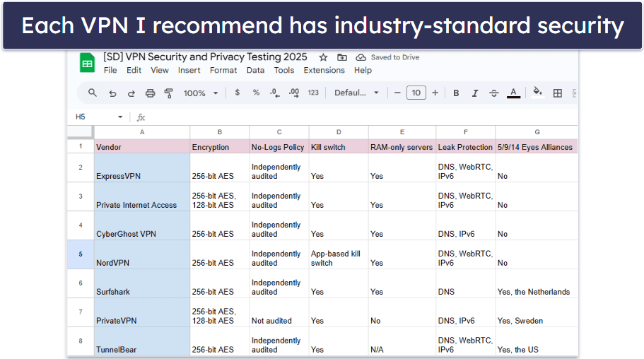Screen dimensions: 644x359
Task: Click into the formula bar
Action: click(x=361, y=117)
